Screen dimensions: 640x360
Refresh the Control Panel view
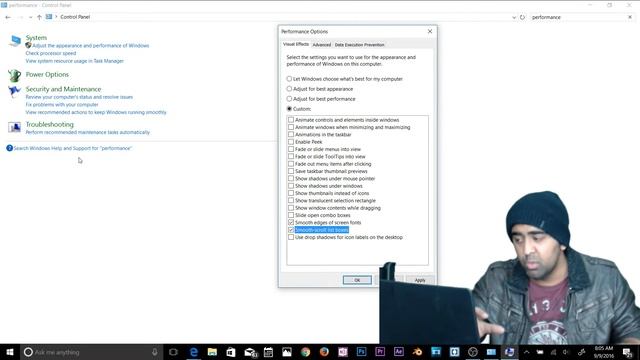pos(522,17)
